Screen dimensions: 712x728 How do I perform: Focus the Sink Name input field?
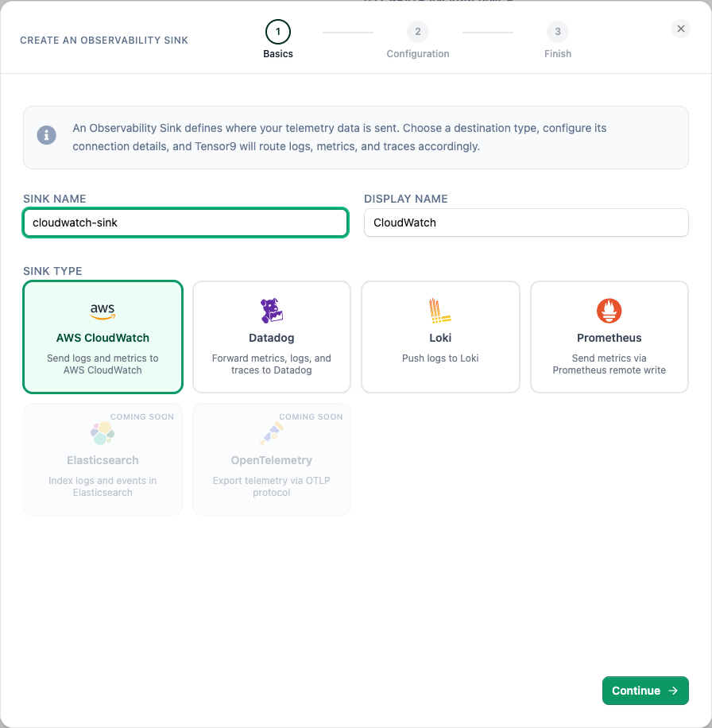[186, 223]
